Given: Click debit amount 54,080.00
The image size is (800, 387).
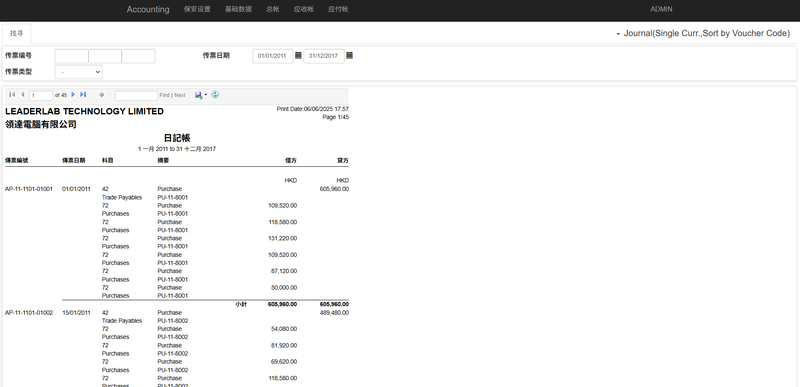Looking at the screenshot, I should click(284, 329).
